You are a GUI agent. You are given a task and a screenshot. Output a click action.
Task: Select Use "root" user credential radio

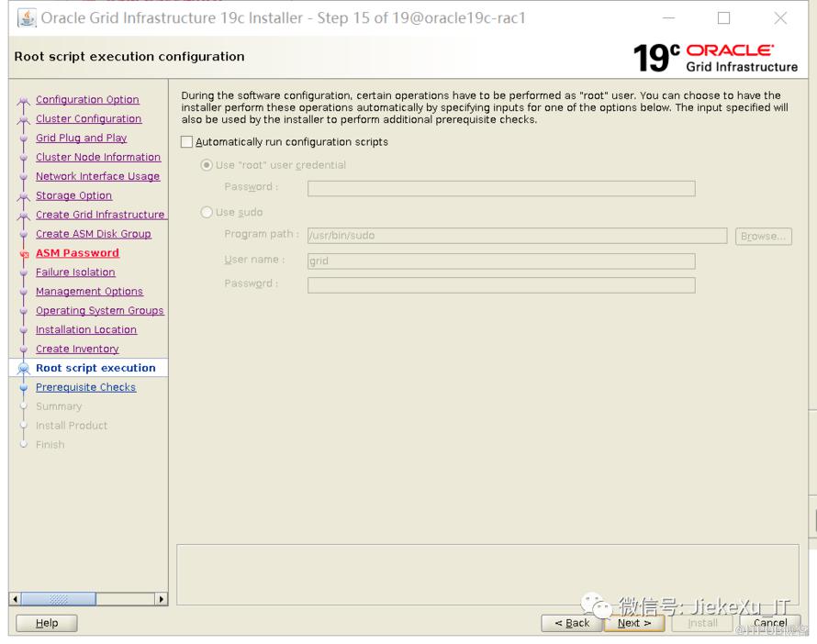tap(207, 165)
